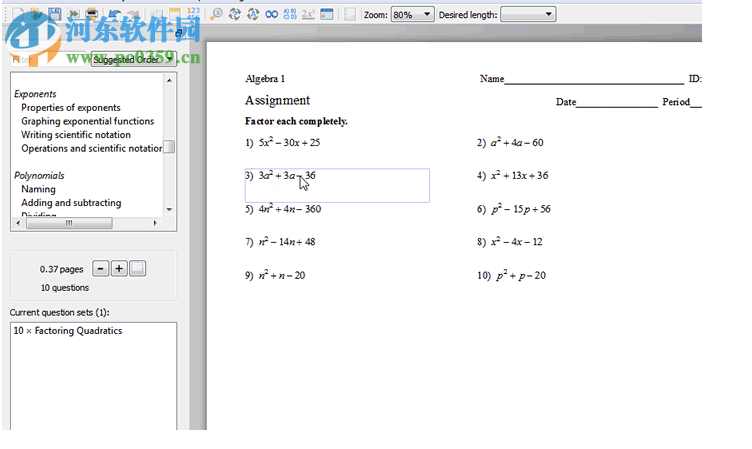Viewport: 752px width, 449px height.
Task: Undo the last action
Action: click(115, 14)
